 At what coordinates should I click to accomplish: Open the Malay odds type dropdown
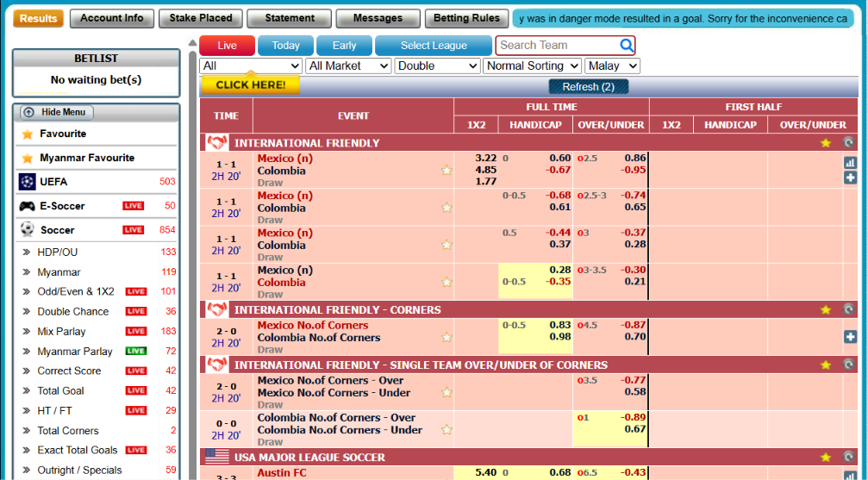pyautogui.click(x=612, y=65)
